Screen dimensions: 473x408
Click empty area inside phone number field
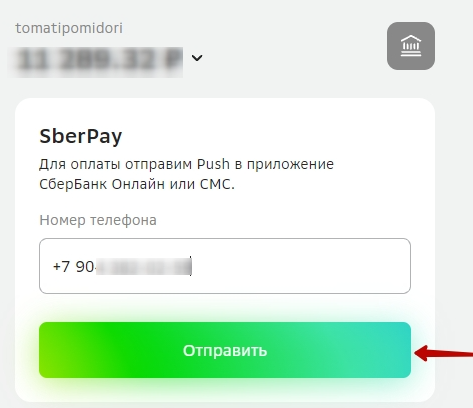click(x=300, y=266)
